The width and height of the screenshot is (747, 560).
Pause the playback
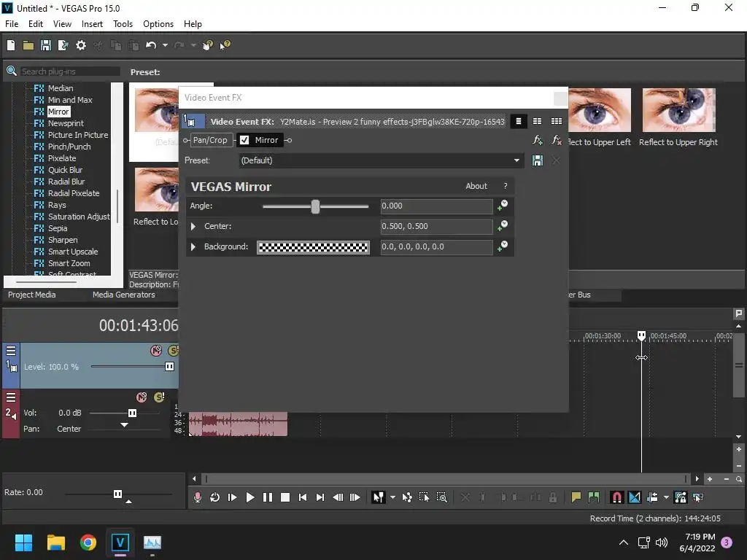click(268, 497)
